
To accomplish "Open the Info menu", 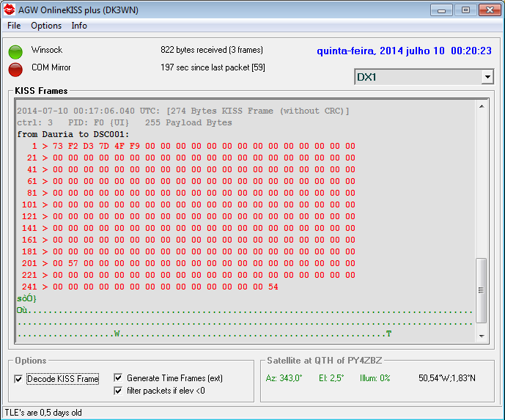I will click(x=79, y=26).
